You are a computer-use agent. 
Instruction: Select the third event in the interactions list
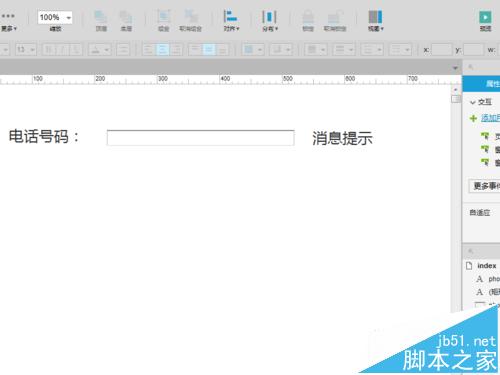tap(490, 162)
